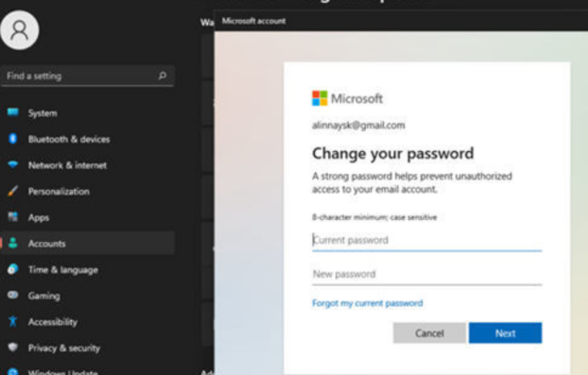Screen dimensions: 588x375
Task: Click the Privacy & security shield icon
Action: click(x=12, y=347)
